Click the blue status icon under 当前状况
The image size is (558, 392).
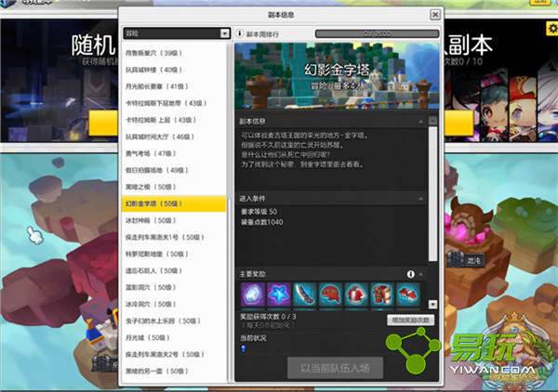pos(244,348)
